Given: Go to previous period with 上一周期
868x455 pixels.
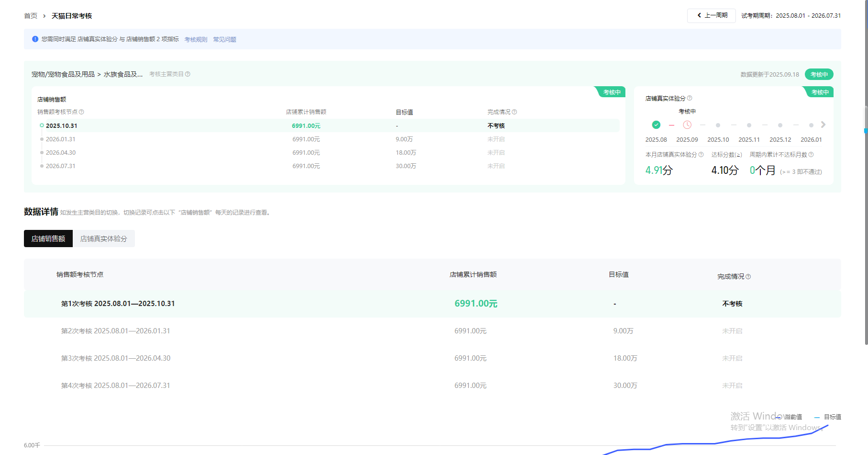Looking at the screenshot, I should tap(712, 15).
